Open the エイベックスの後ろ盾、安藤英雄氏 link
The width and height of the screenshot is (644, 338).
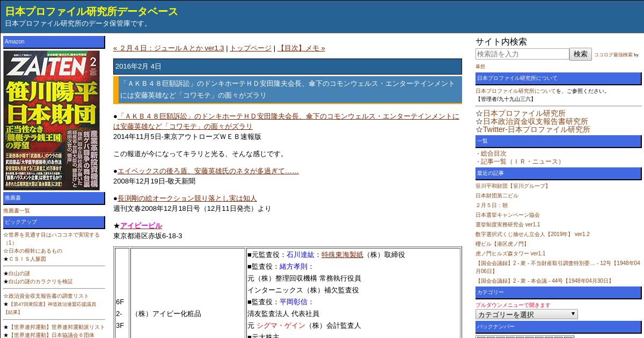(x=208, y=171)
